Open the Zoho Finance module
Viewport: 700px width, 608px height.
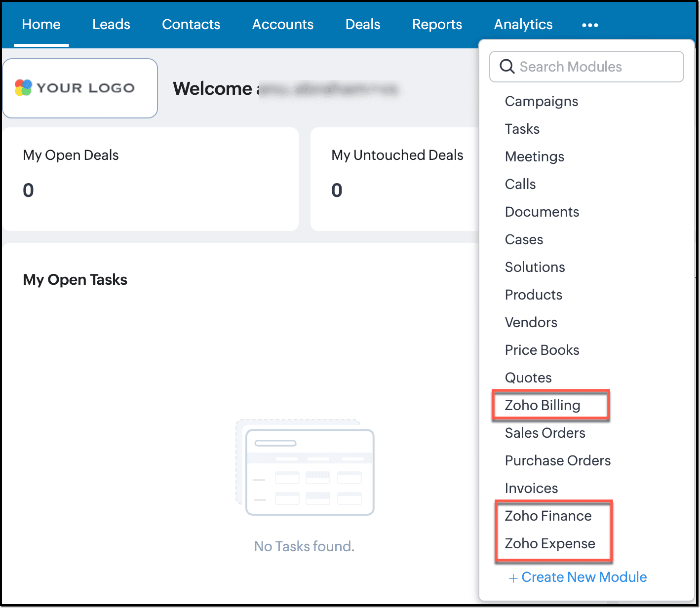pos(548,516)
